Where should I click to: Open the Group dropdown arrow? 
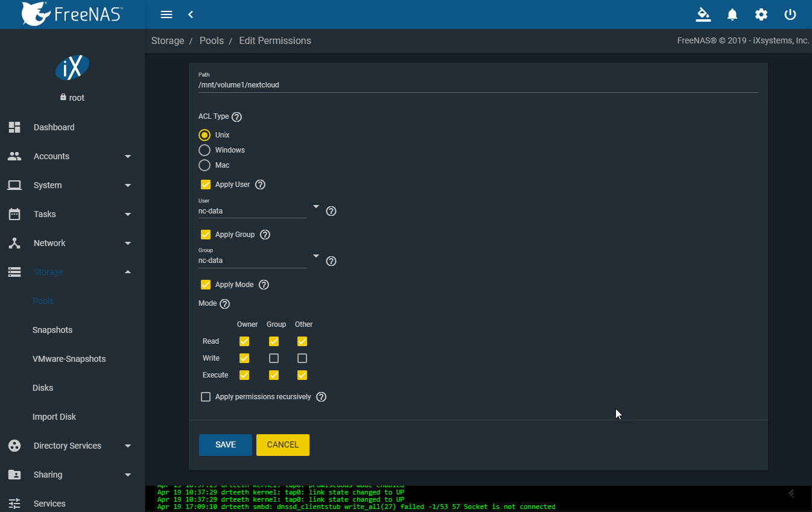(316, 256)
